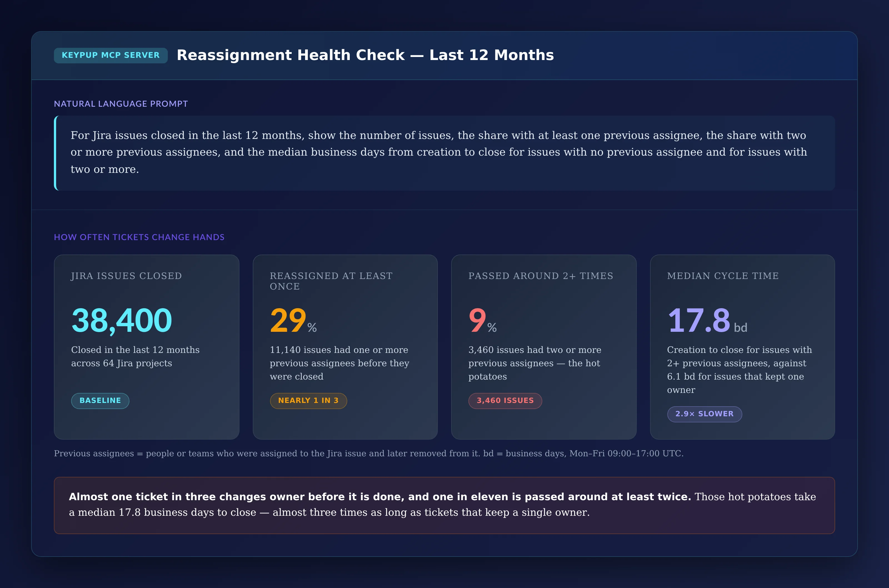Click the JIRA ISSUES CLOSED card label
Screen dimensions: 889x588
point(126,276)
